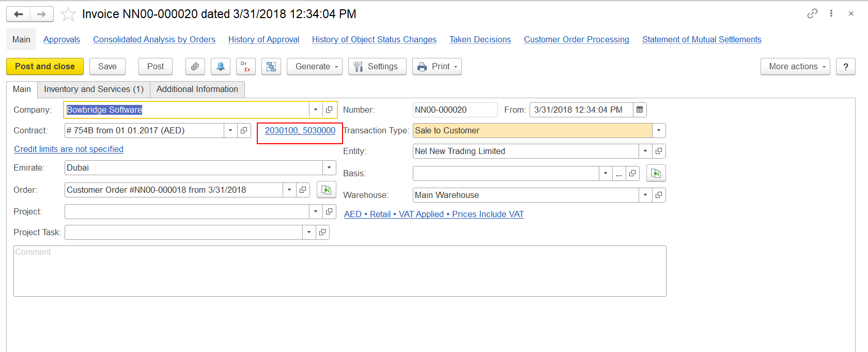Show Dr/Cr accounting entries
Viewport: 868px width, 352px height.
coord(245,67)
